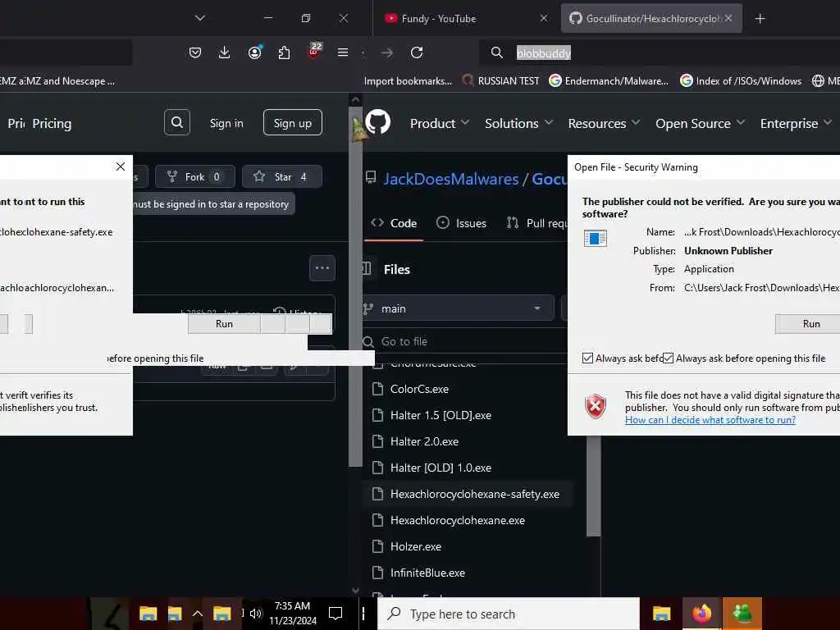The height and width of the screenshot is (630, 840).
Task: Expand the Solutions menu
Action: pos(518,123)
